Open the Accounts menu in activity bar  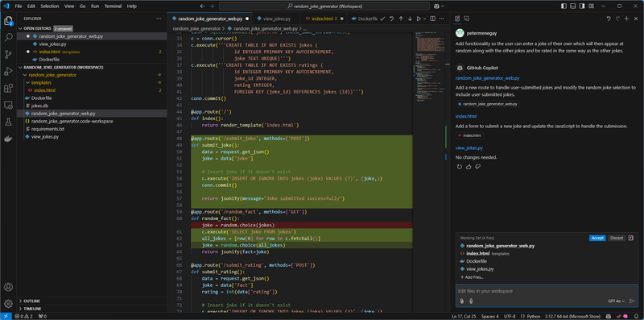coord(8,287)
